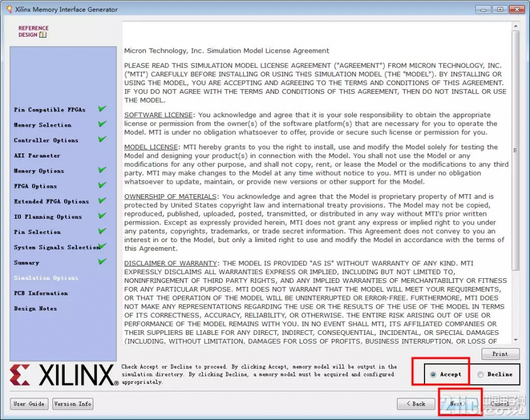Click the checkmark beside Pin Selection
The width and height of the screenshot is (530, 420).
tap(102, 231)
